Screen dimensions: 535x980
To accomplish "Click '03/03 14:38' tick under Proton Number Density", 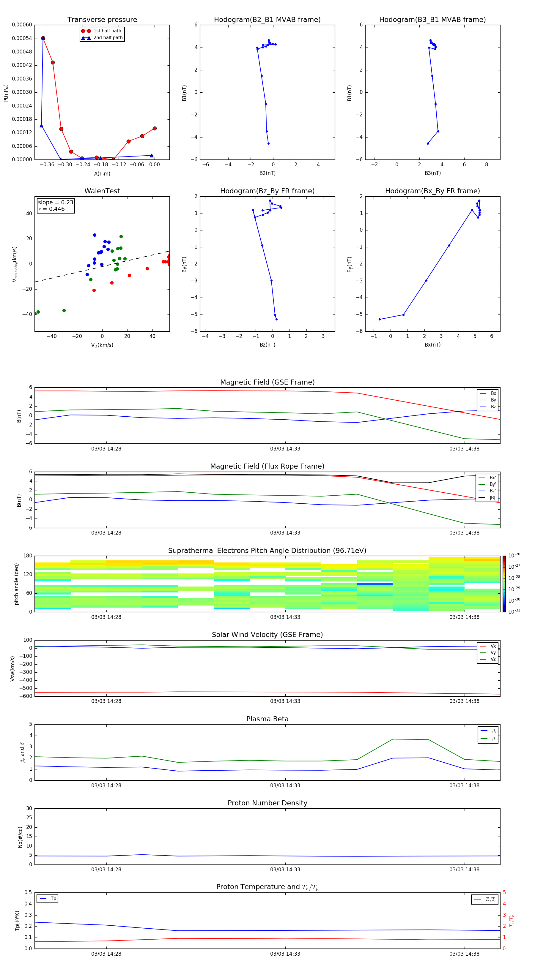I will (x=464, y=869).
